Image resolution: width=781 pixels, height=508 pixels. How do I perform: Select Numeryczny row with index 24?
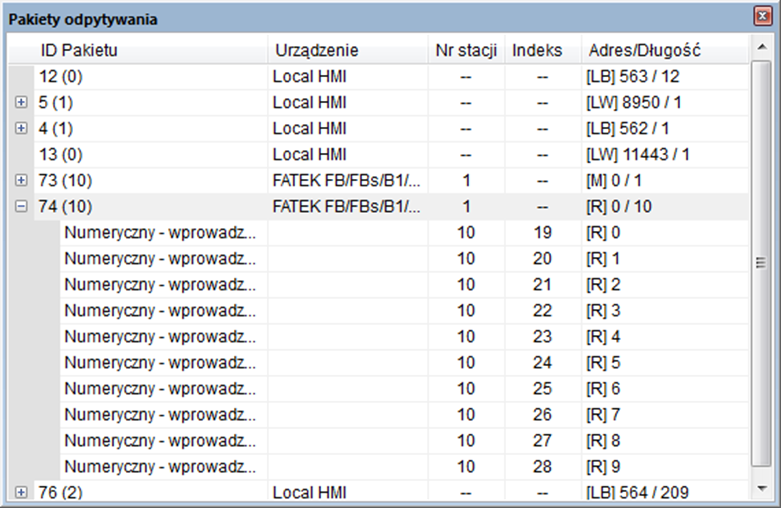click(x=404, y=362)
